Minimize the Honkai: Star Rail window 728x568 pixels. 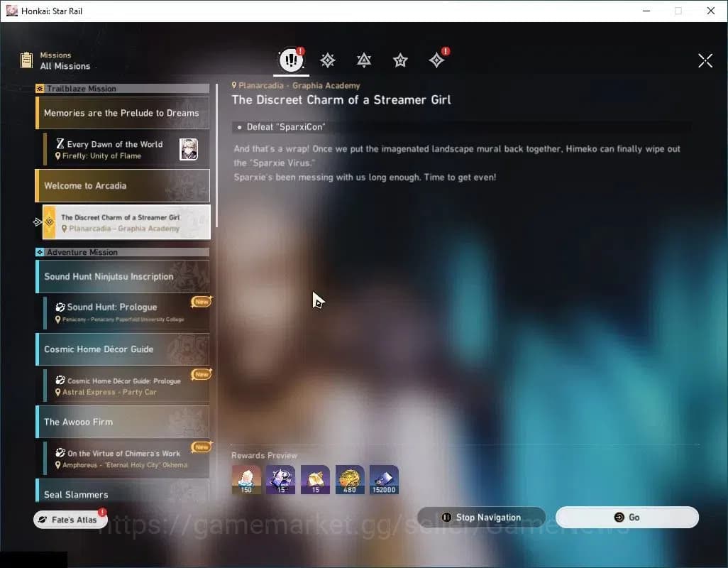pyautogui.click(x=646, y=11)
